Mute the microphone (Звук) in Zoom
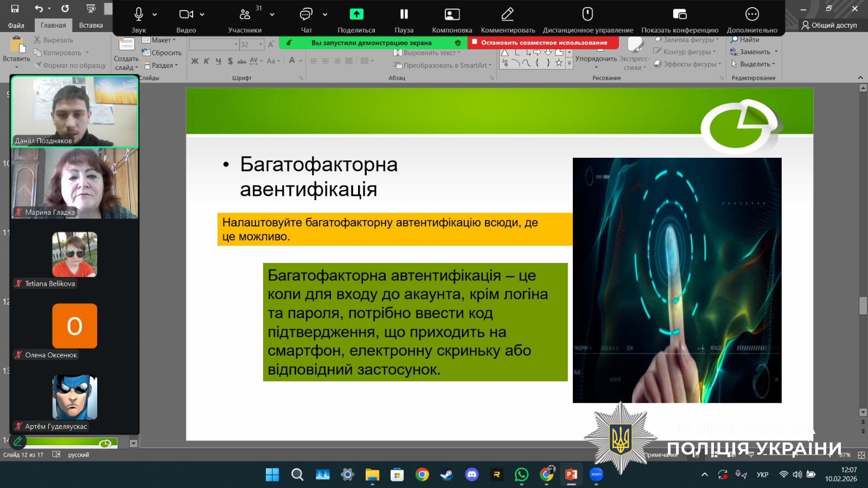Viewport: 868px width, 488px height. coord(139,15)
